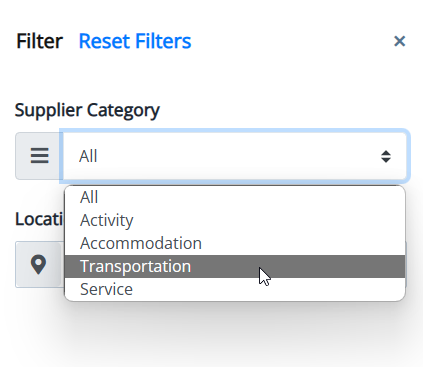Close the Filter panel with the X
Viewport: 423px width, 367px height.
399,41
